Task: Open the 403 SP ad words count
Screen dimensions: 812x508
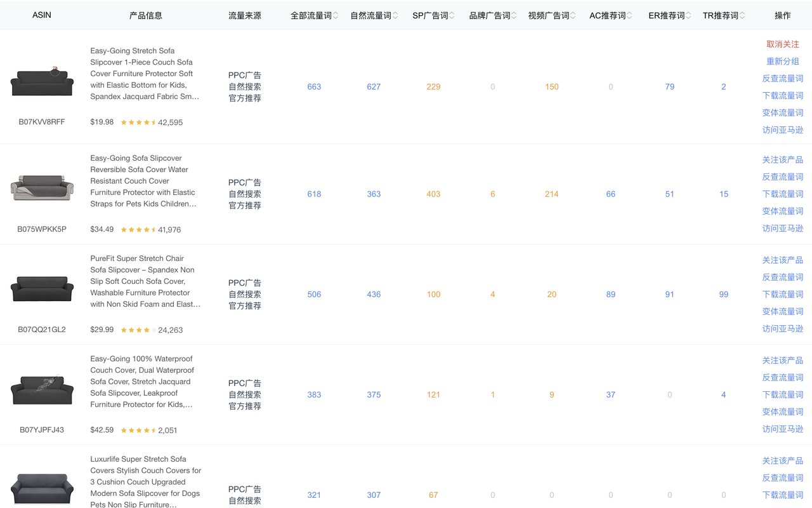Action: click(x=433, y=194)
